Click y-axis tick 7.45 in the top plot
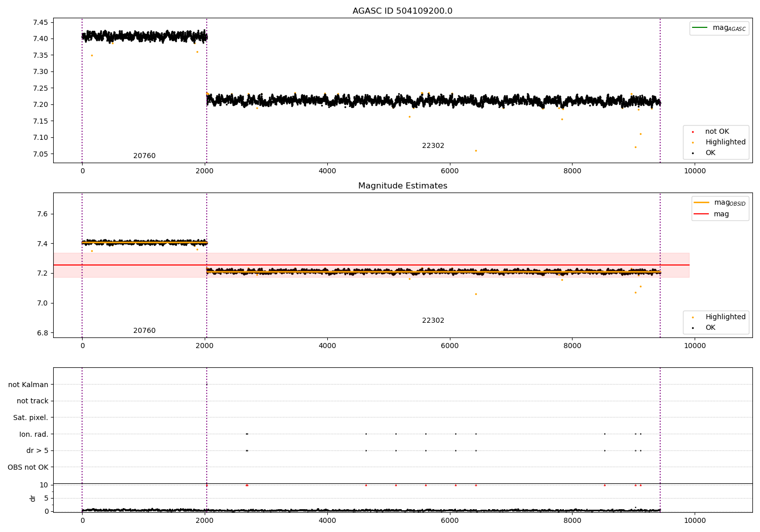The width and height of the screenshot is (760, 532). click(41, 22)
